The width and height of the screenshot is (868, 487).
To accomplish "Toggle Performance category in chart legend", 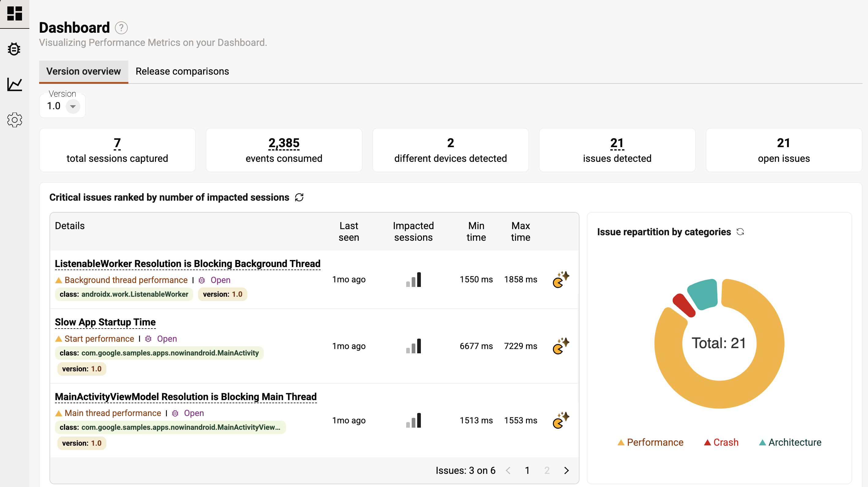I will (x=650, y=442).
